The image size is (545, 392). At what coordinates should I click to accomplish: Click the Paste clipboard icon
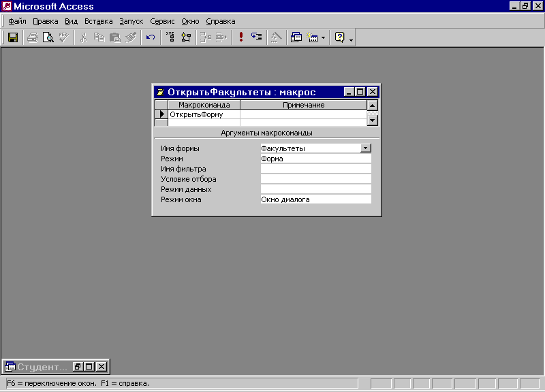(114, 37)
